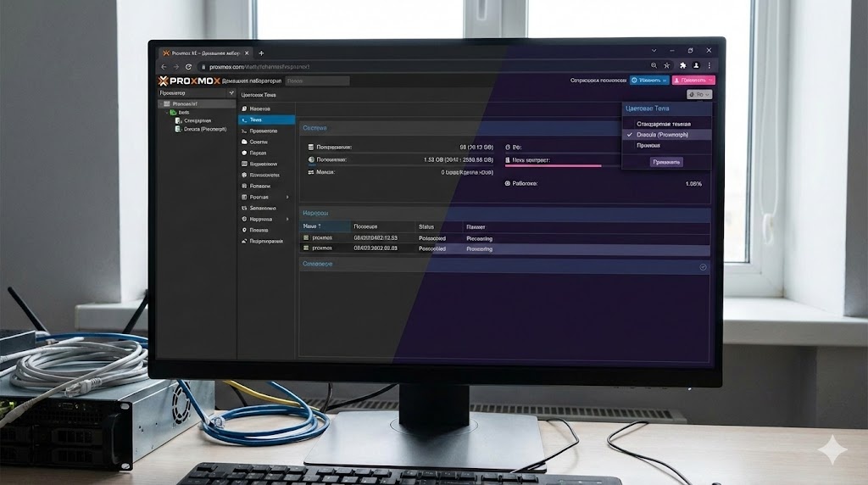Click the globe icon in the side menu
The height and width of the screenshot is (485, 868).
[244, 175]
